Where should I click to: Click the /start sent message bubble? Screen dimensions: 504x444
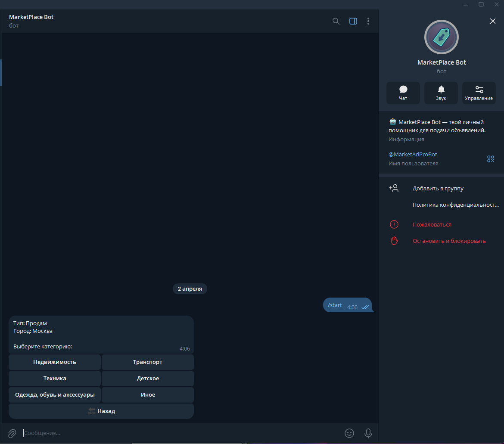click(348, 305)
